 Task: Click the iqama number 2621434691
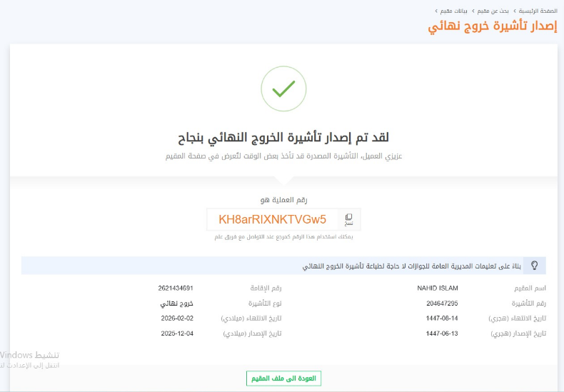176,288
